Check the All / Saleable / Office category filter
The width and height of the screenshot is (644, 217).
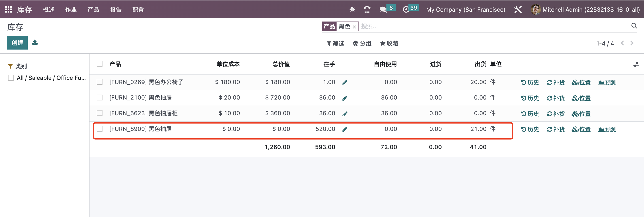click(x=11, y=78)
